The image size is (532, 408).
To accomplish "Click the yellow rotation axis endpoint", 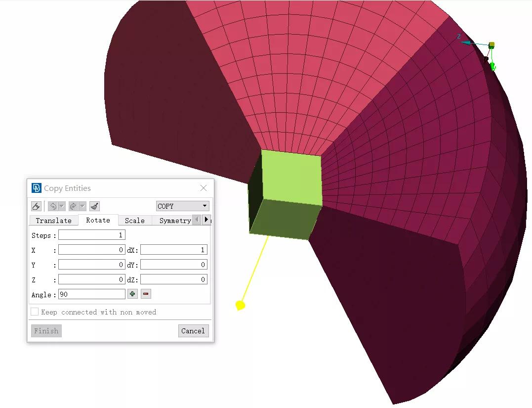I will pyautogui.click(x=240, y=305).
